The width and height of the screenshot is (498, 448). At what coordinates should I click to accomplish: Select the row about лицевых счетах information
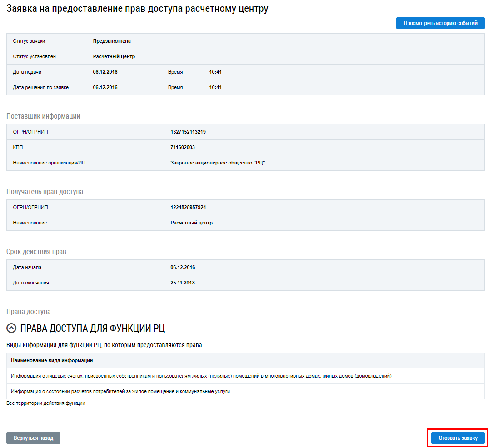point(201,376)
